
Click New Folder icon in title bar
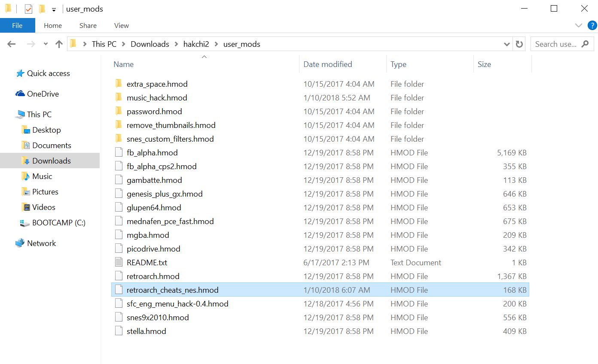42,9
